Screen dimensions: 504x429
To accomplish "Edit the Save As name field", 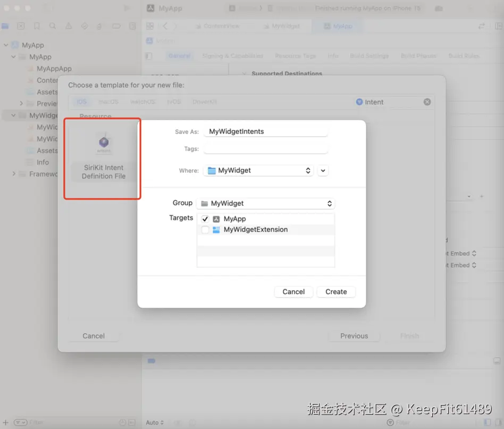I will [266, 131].
